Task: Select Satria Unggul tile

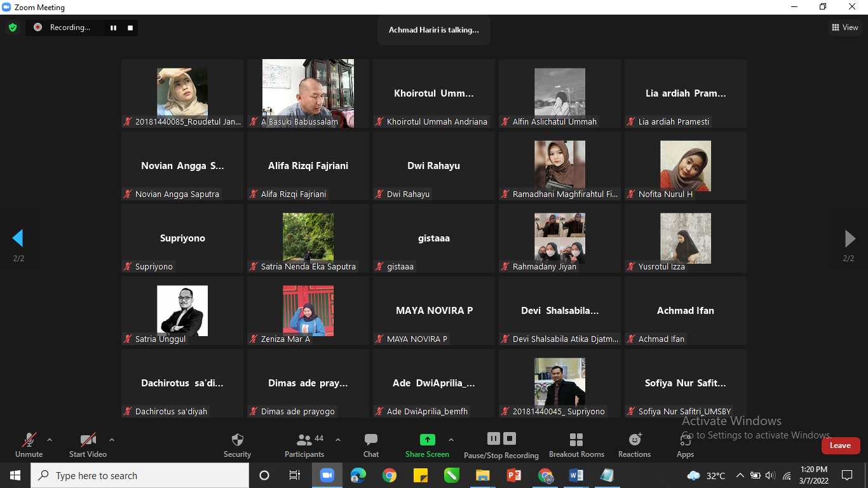Action: [182, 311]
